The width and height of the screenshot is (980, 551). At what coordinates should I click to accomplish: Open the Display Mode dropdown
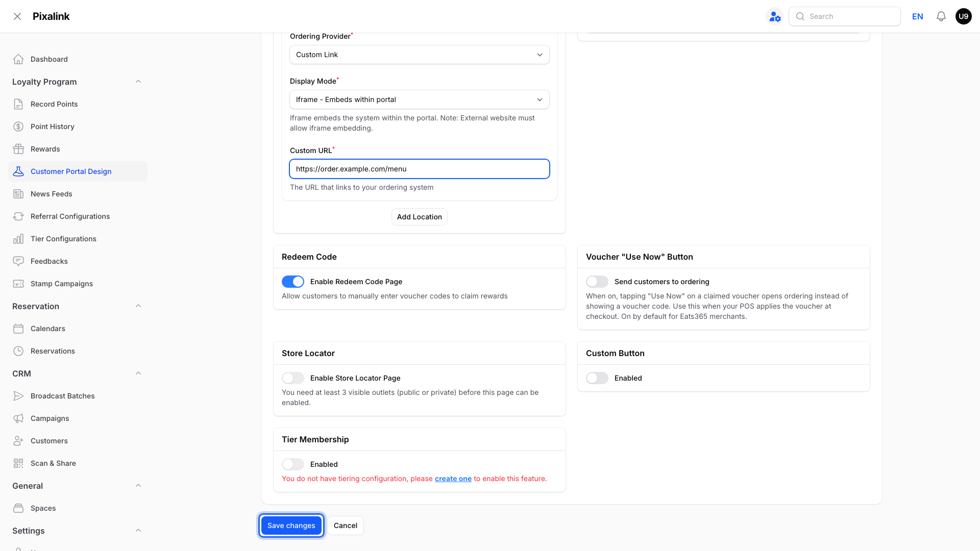click(420, 99)
